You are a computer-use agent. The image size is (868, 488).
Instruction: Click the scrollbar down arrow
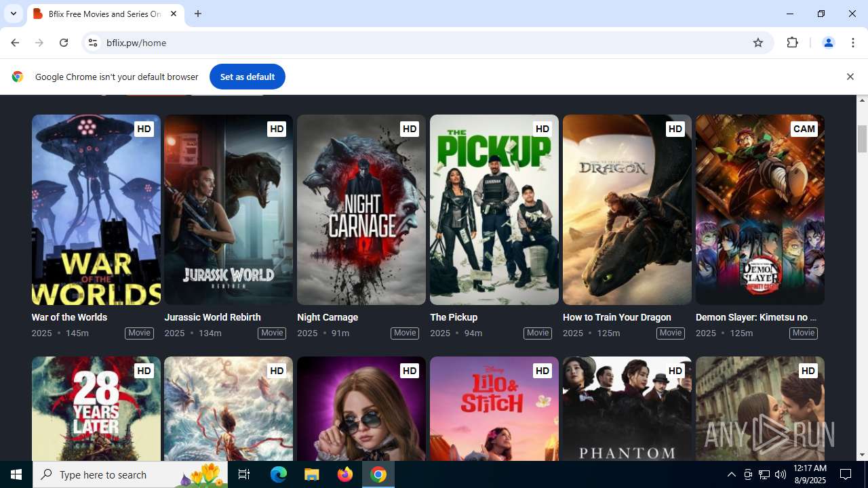pos(863,455)
